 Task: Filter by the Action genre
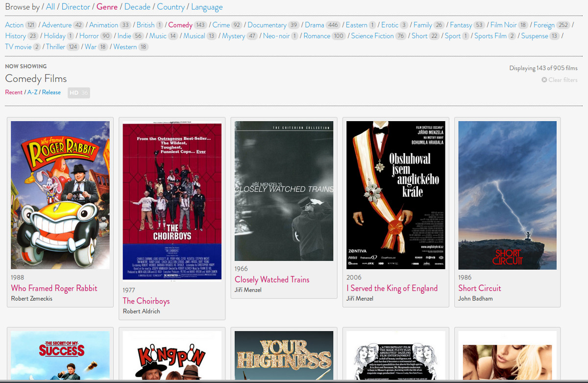pyautogui.click(x=14, y=25)
